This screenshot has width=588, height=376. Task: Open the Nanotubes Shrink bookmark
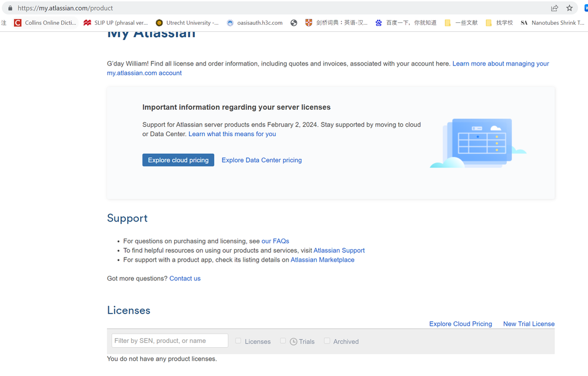pos(552,22)
